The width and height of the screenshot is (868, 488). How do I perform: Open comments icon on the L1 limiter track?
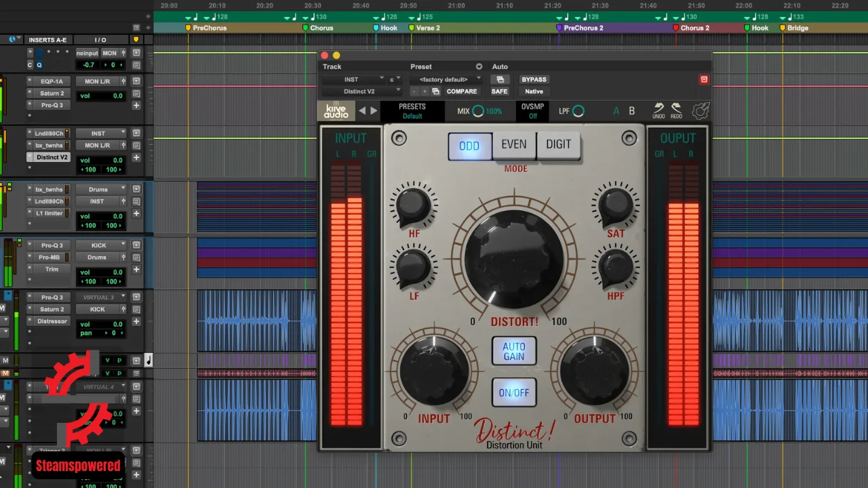(x=136, y=201)
